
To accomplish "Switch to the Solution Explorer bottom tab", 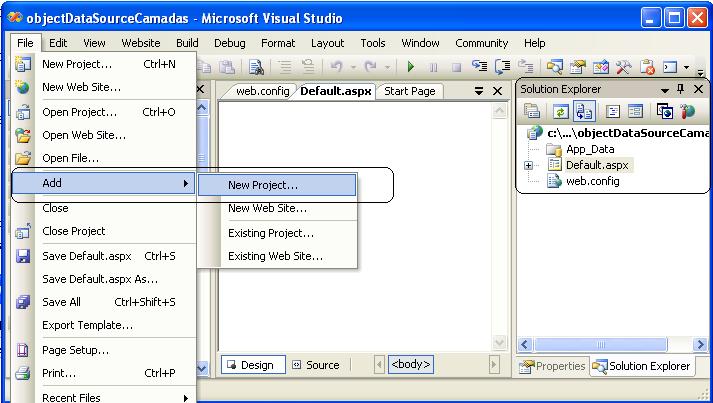I will click(642, 366).
